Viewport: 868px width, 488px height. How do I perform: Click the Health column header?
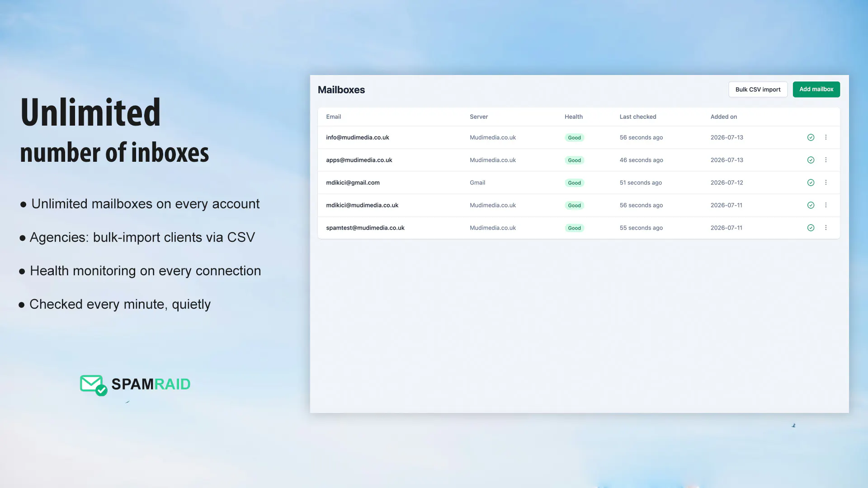(574, 117)
